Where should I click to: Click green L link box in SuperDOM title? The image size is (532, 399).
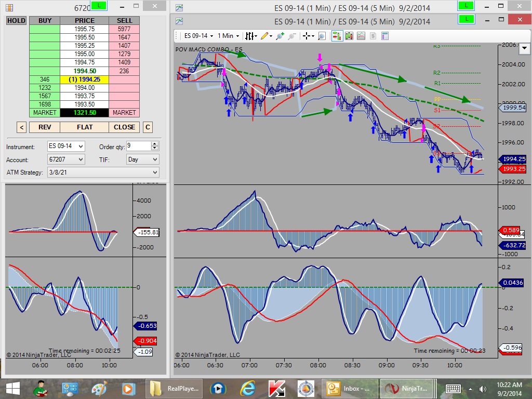point(99,5)
